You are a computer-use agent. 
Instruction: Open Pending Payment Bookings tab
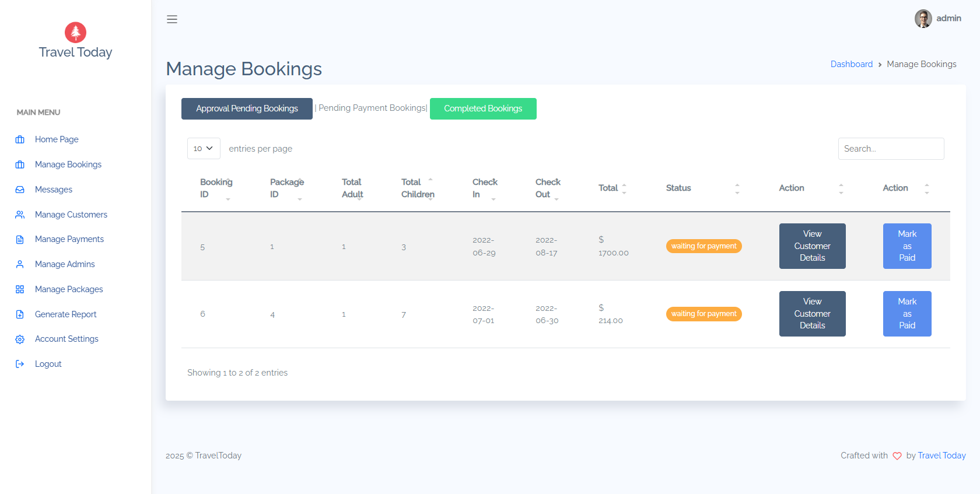pos(373,108)
